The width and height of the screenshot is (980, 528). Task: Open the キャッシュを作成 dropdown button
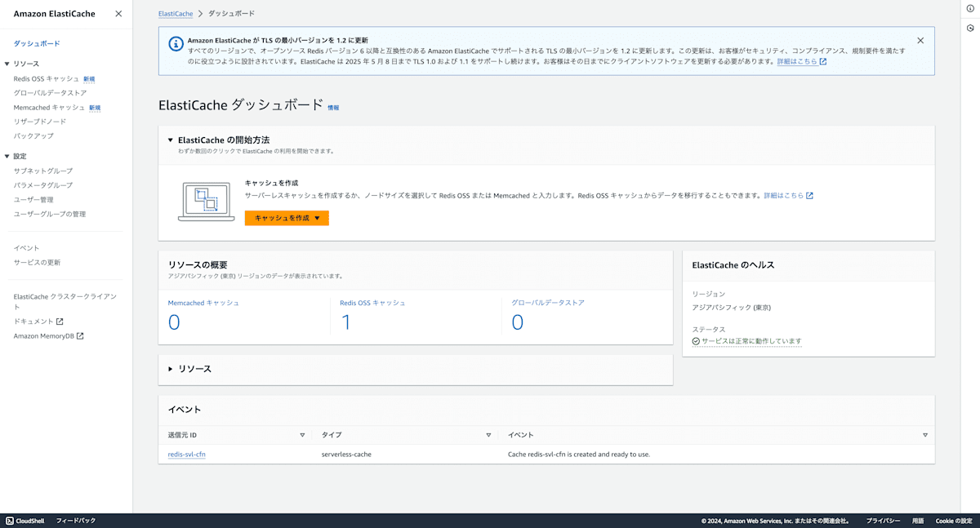(x=287, y=218)
